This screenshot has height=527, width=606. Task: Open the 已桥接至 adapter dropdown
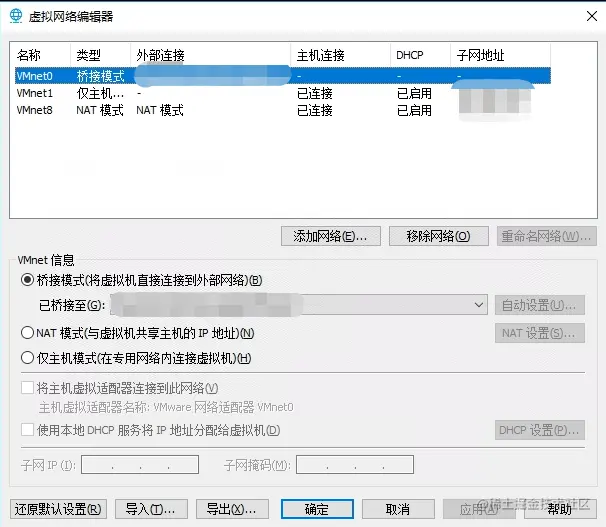click(299, 305)
